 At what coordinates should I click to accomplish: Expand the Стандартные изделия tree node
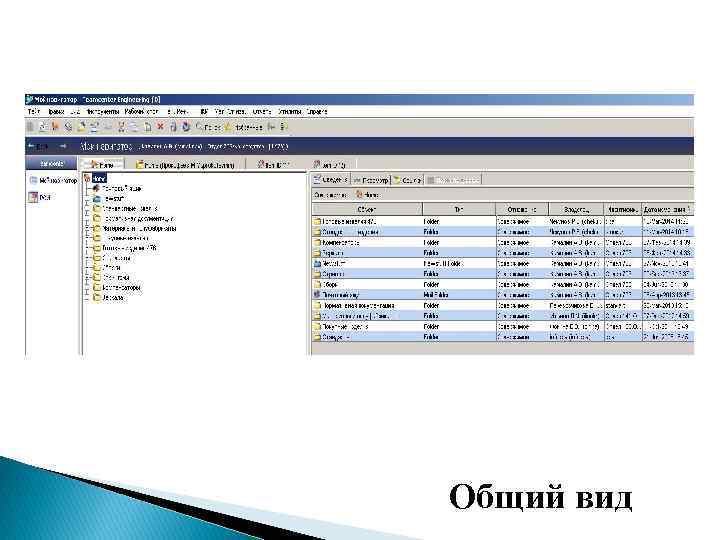[87, 208]
